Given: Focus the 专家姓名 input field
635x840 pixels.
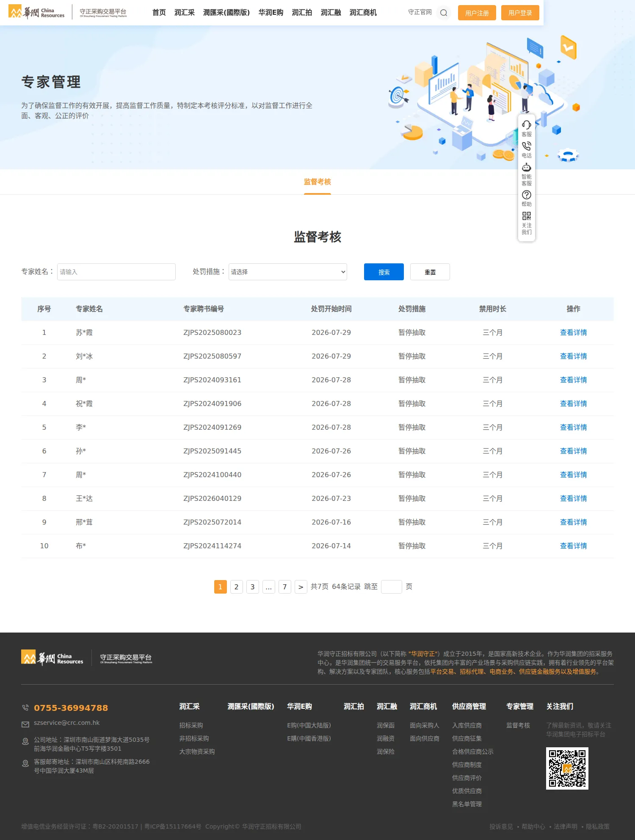Looking at the screenshot, I should [x=116, y=272].
